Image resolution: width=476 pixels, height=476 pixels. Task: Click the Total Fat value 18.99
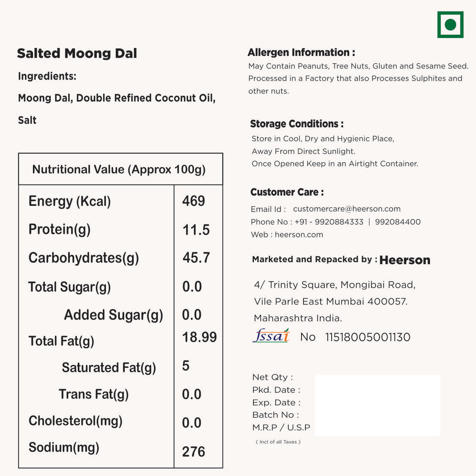pos(199,337)
